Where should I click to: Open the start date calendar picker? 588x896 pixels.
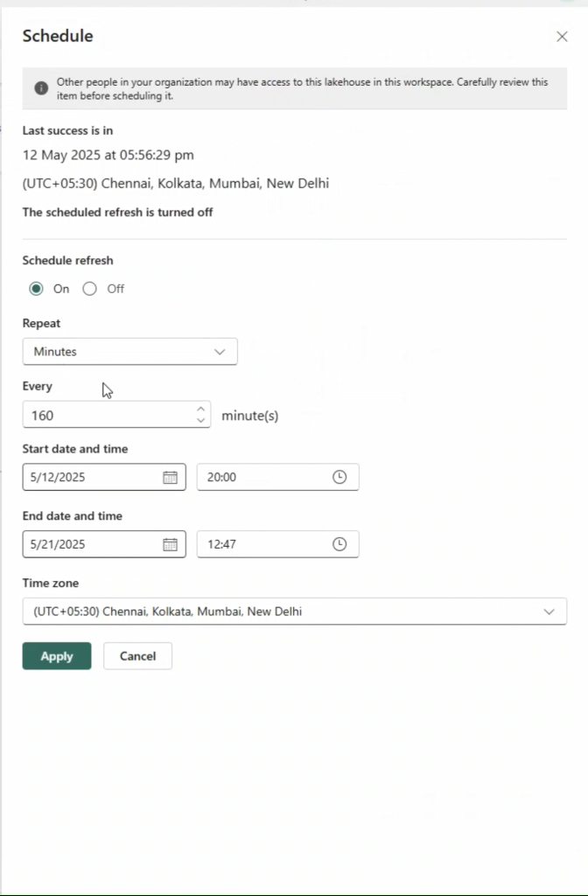coord(171,477)
